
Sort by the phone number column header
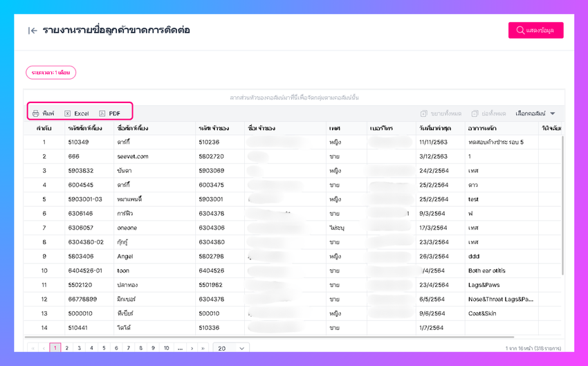click(x=391, y=128)
